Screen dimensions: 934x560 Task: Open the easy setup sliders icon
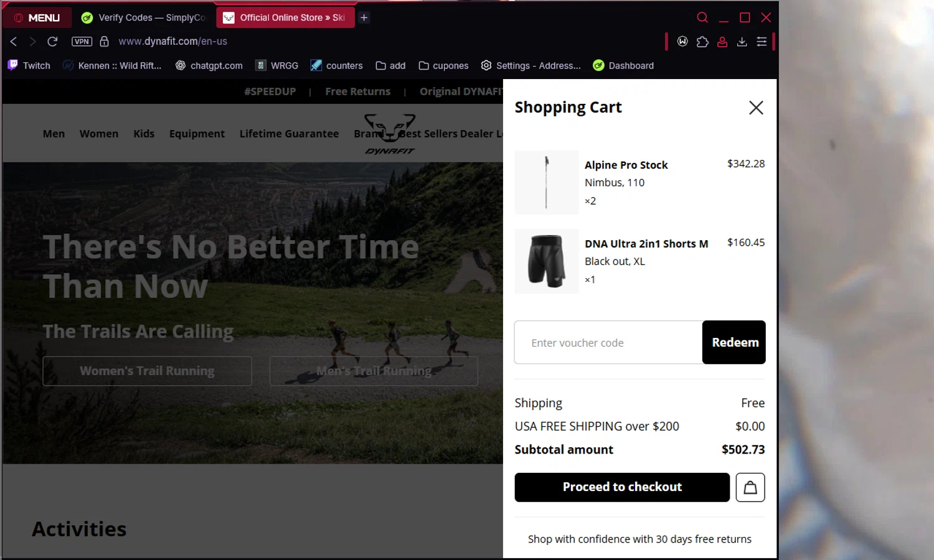762,42
